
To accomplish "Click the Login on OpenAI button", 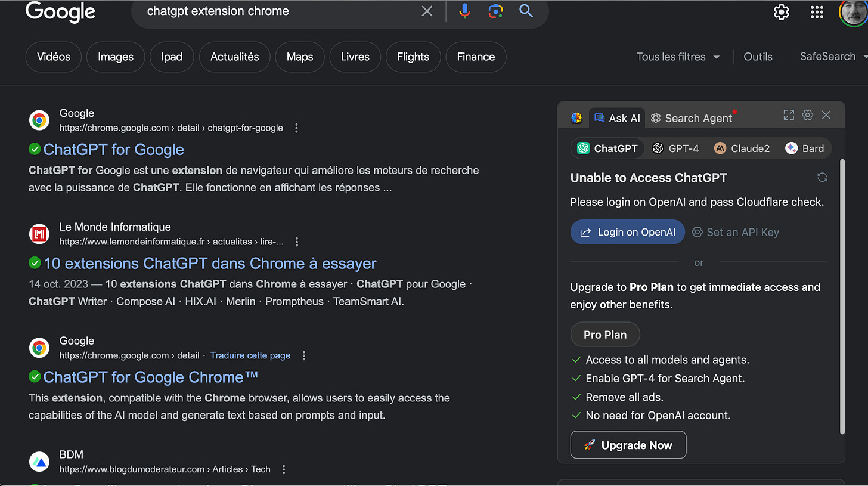I will pos(628,232).
